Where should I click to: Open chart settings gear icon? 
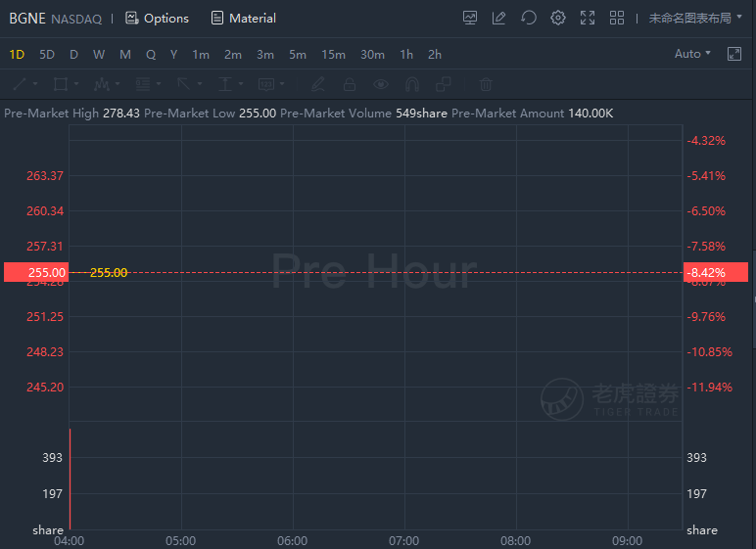click(x=558, y=18)
